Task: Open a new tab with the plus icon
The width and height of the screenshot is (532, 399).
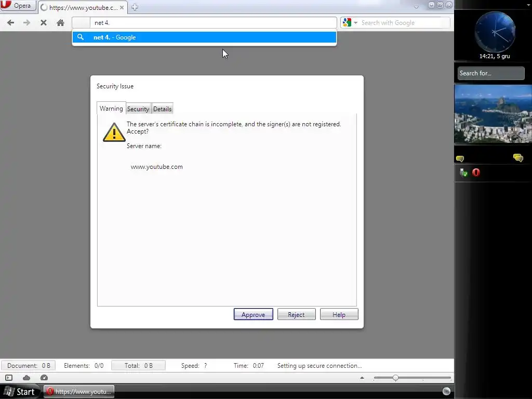Action: click(x=135, y=7)
